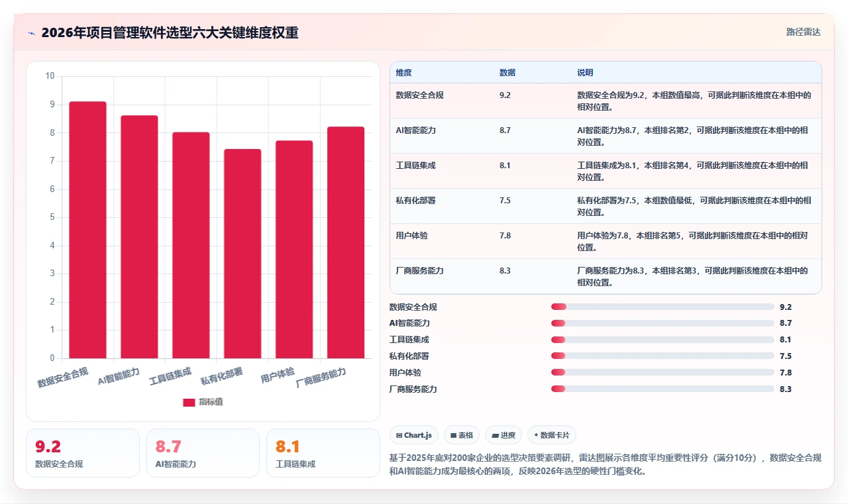Select AI智能能力 cell in the table
Viewport: 848px width, 504px height.
[x=416, y=130]
